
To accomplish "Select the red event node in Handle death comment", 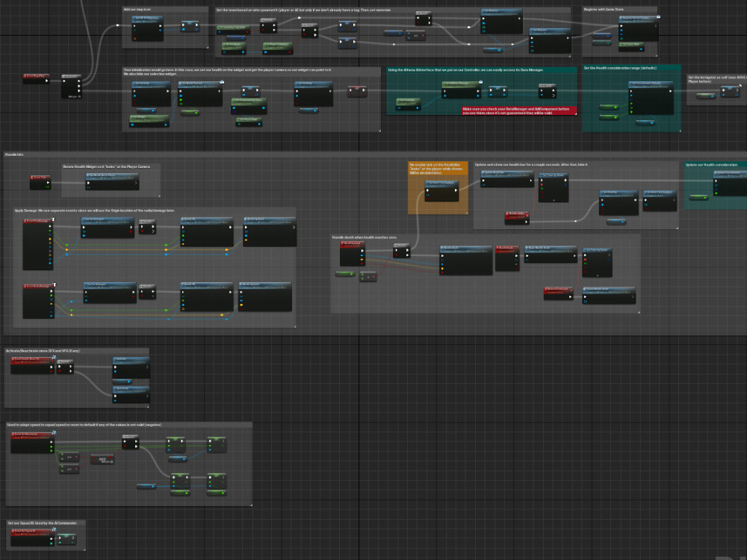I will pos(352,253).
